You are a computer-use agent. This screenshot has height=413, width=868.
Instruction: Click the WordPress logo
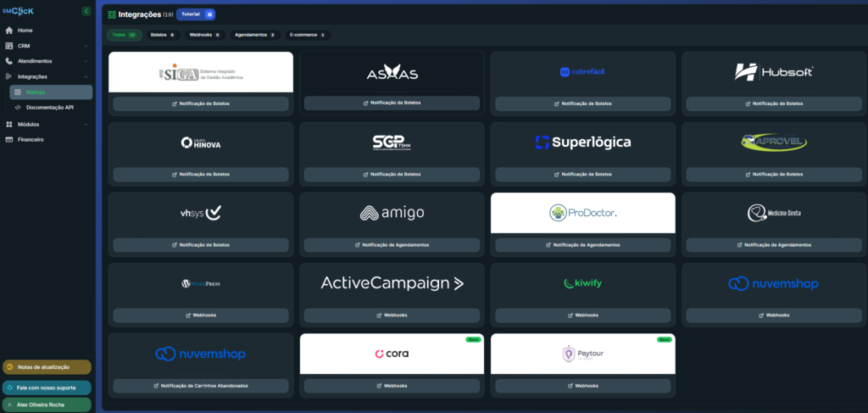pos(201,283)
